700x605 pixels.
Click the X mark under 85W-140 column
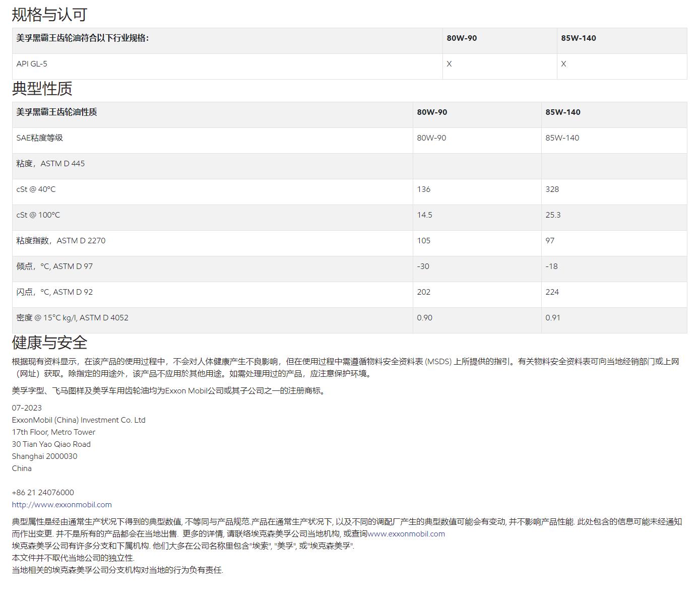[x=563, y=64]
